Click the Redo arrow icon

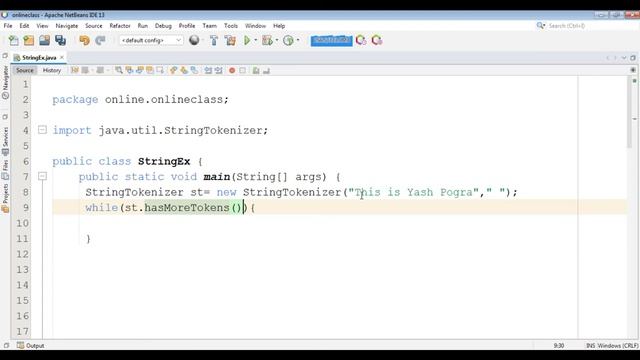point(100,40)
